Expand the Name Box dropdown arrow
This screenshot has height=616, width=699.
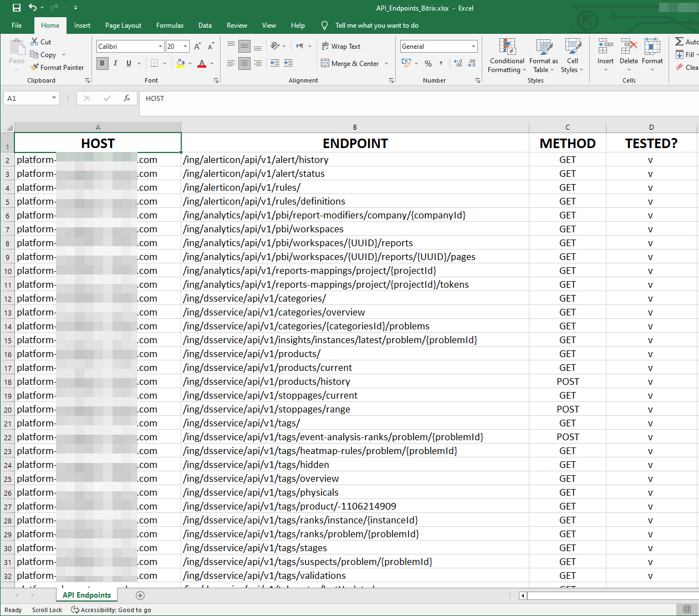[x=54, y=98]
